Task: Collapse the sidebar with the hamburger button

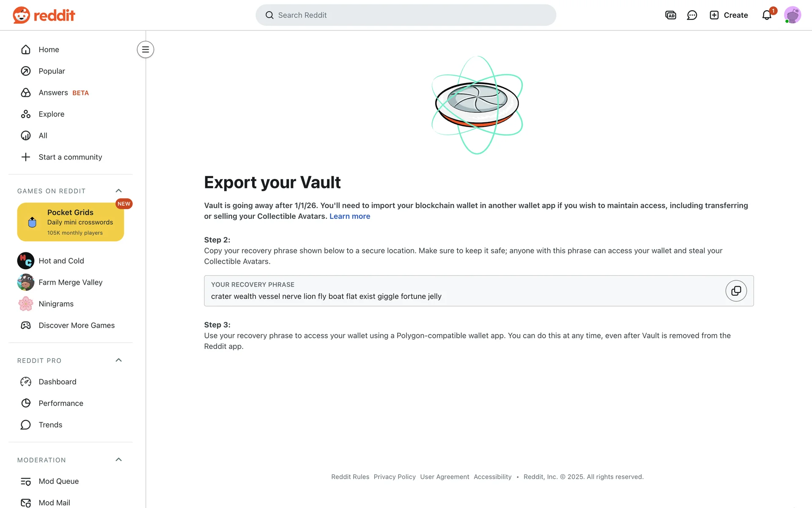Action: (x=145, y=50)
